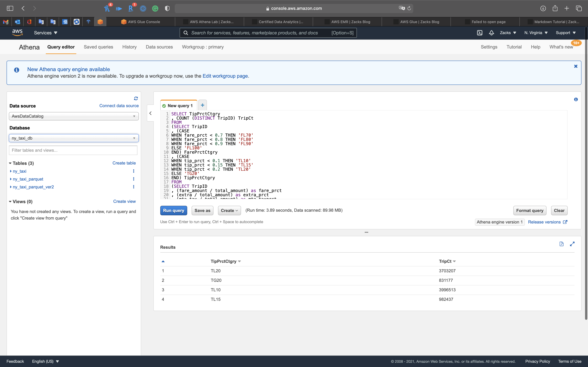Open the Data source dropdown
The height and width of the screenshot is (367, 588).
(x=74, y=116)
